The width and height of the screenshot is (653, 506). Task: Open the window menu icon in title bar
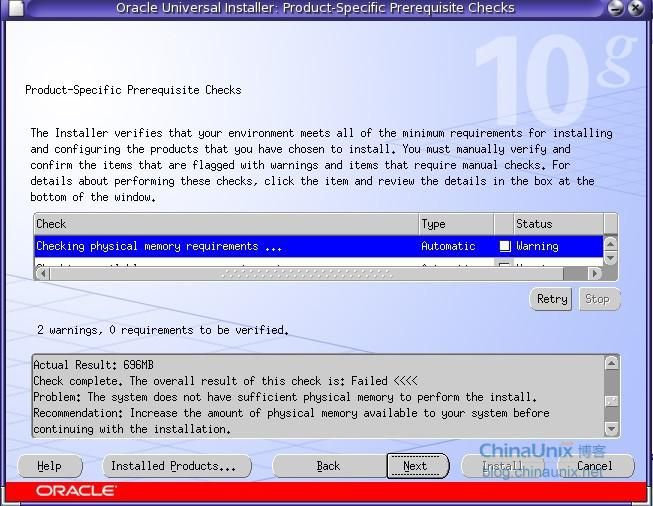pyautogui.click(x=16, y=8)
